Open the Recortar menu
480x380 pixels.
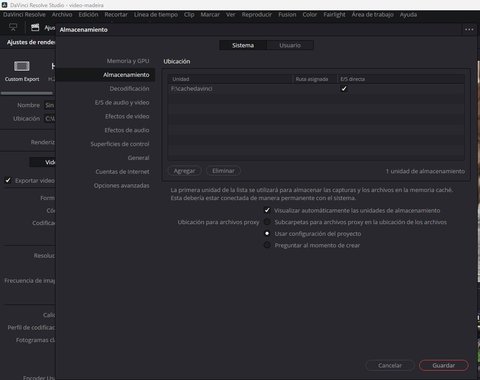tap(116, 15)
